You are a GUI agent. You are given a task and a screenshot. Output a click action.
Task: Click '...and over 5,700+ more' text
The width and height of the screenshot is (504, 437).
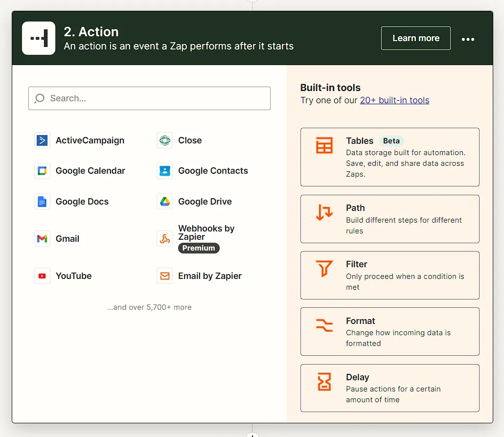coord(149,307)
